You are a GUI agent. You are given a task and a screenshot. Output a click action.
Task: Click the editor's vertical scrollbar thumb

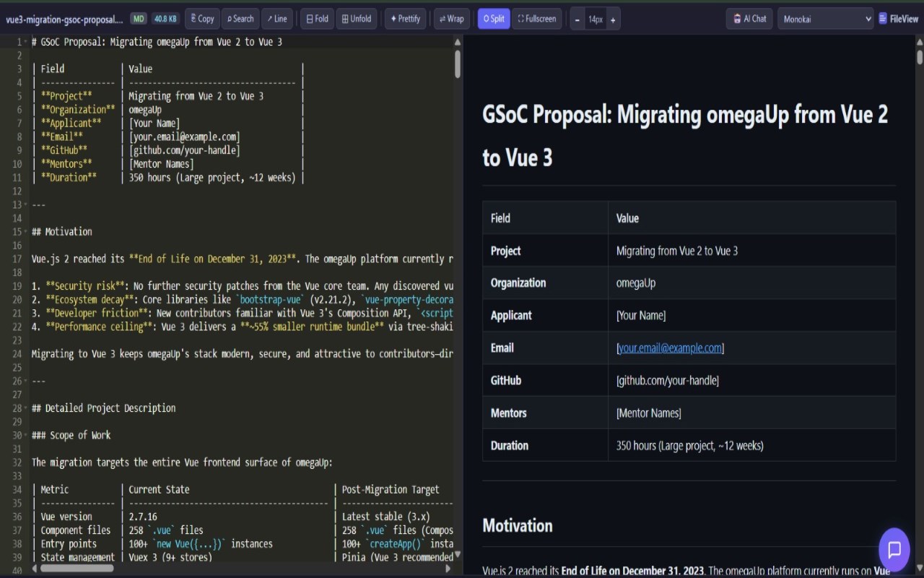(458, 64)
